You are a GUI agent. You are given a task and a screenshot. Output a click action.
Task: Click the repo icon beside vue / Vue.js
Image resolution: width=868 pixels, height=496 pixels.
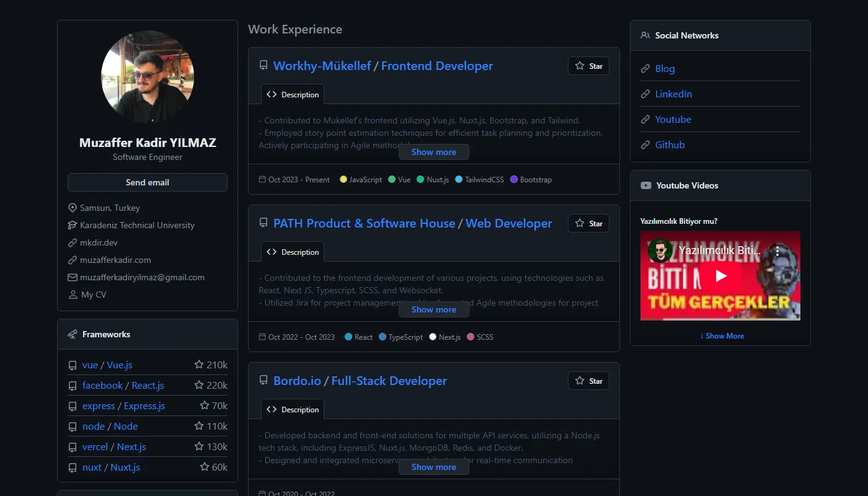tap(73, 366)
